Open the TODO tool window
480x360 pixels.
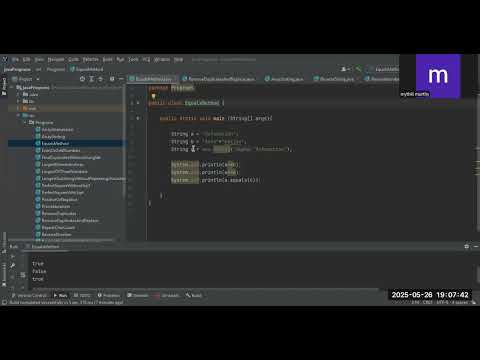(x=82, y=295)
